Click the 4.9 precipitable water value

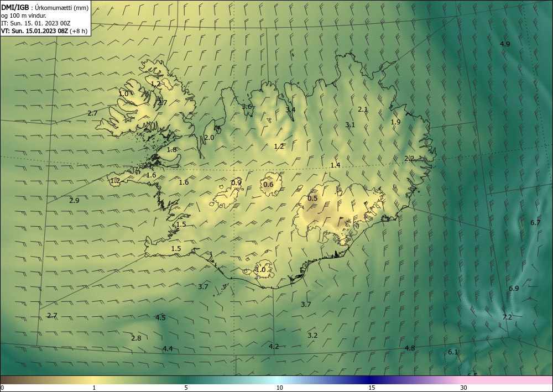click(x=505, y=44)
